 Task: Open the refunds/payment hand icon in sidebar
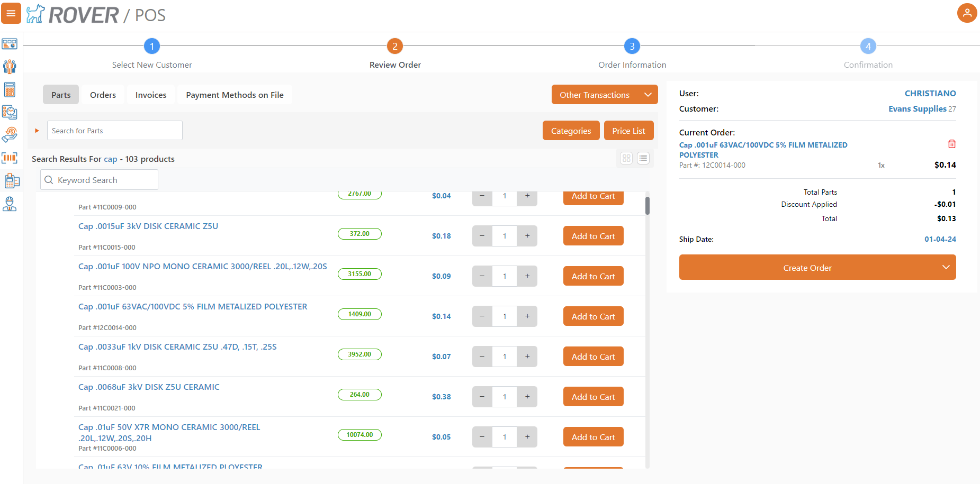coord(10,135)
